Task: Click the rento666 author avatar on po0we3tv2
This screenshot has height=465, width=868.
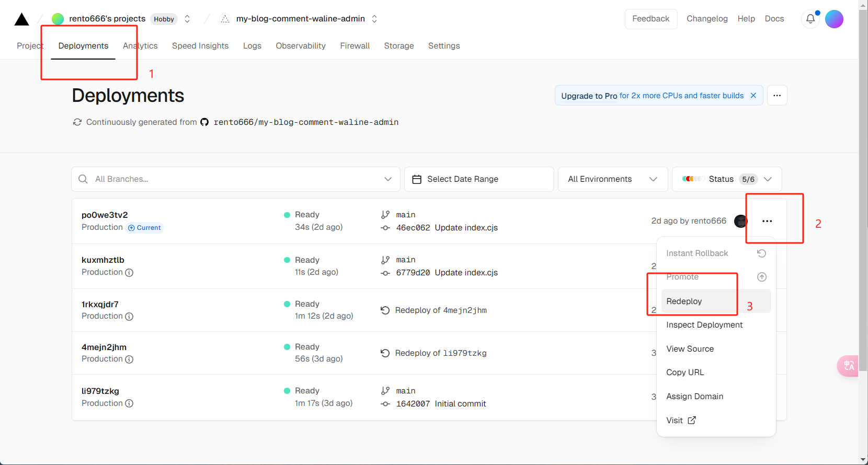Action: (740, 221)
